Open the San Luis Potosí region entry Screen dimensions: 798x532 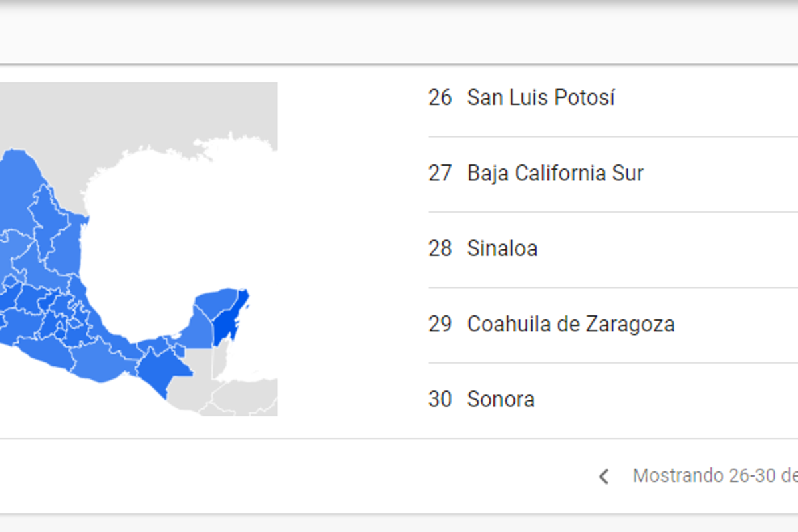pos(541,98)
